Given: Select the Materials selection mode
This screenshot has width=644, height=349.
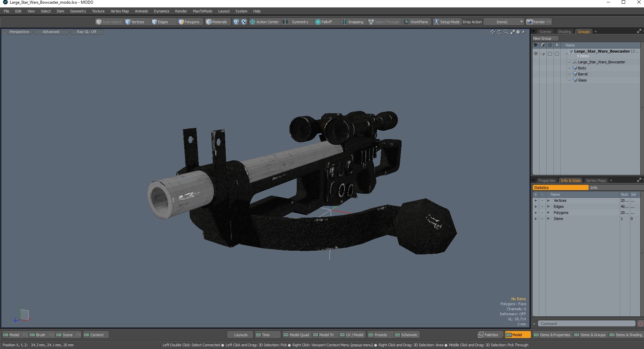Looking at the screenshot, I should [x=217, y=22].
